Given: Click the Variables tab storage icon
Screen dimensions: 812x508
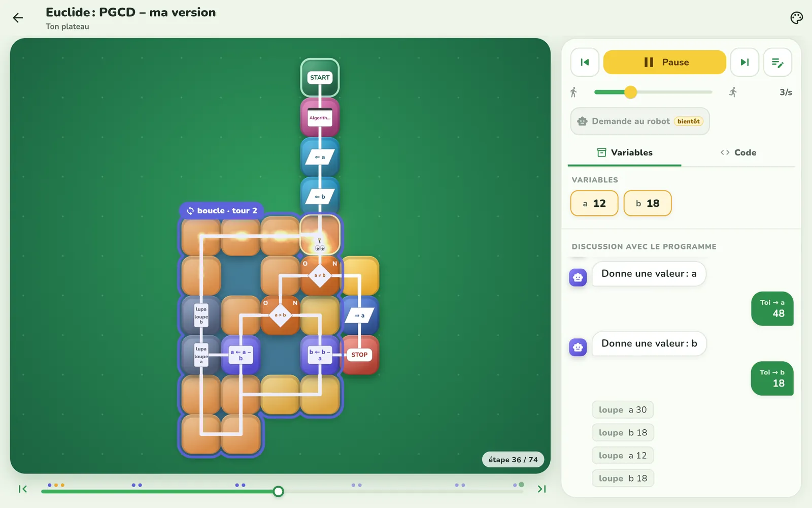Looking at the screenshot, I should tap(602, 152).
